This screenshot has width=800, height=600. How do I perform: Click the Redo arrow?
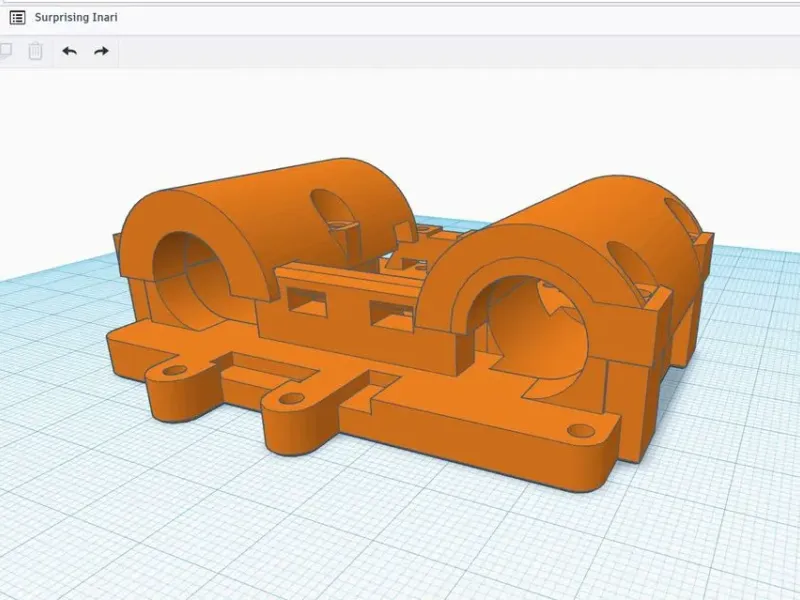(x=102, y=51)
